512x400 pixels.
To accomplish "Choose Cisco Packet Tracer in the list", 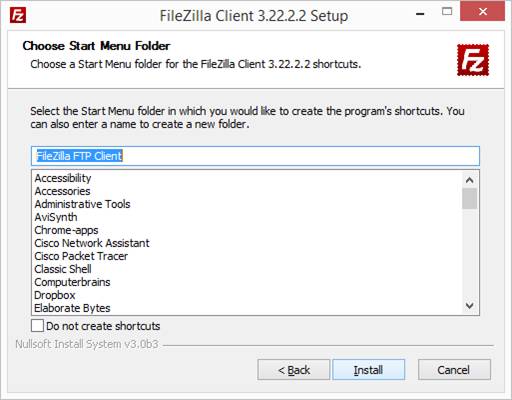I will pos(81,256).
